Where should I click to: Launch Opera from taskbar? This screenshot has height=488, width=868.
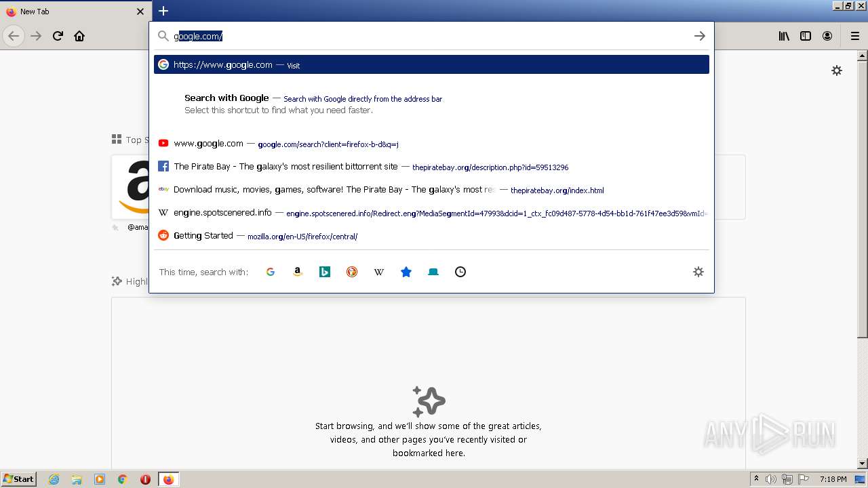pos(145,479)
